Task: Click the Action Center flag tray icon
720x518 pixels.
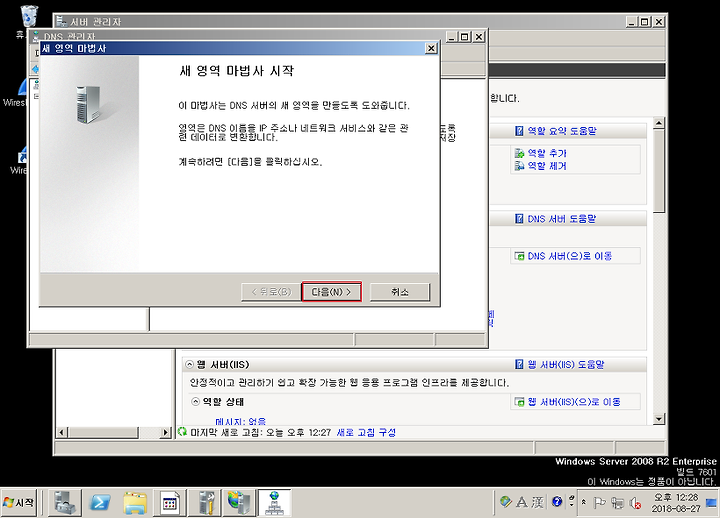Action: (x=599, y=503)
